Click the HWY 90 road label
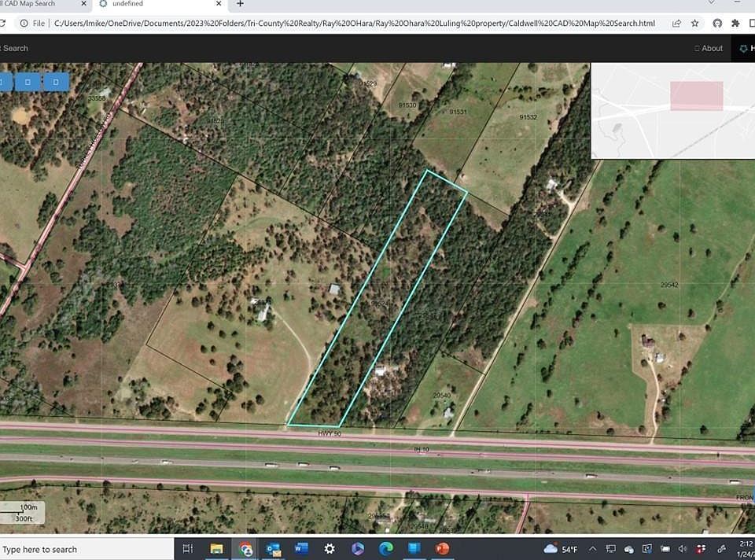Viewport: 755px width, 560px height. [x=330, y=434]
